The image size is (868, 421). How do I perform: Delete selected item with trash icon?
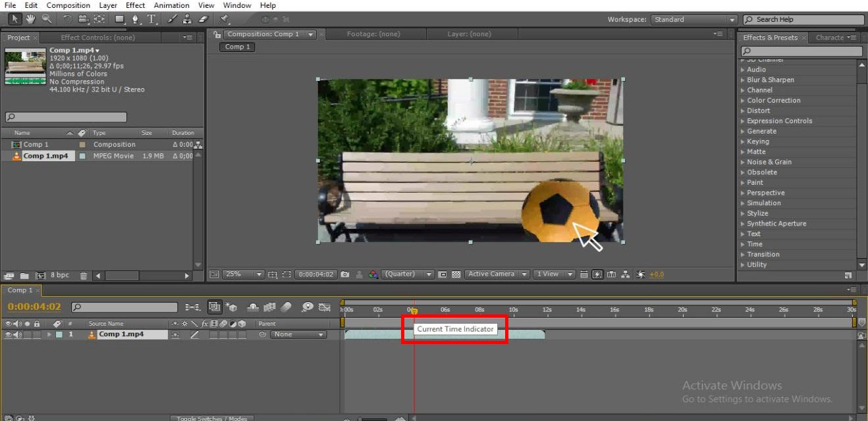pos(84,276)
